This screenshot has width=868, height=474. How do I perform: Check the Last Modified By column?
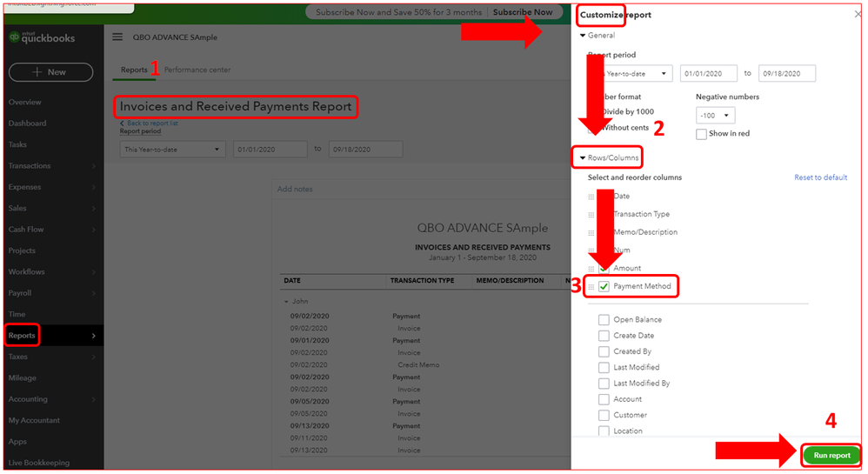604,384
